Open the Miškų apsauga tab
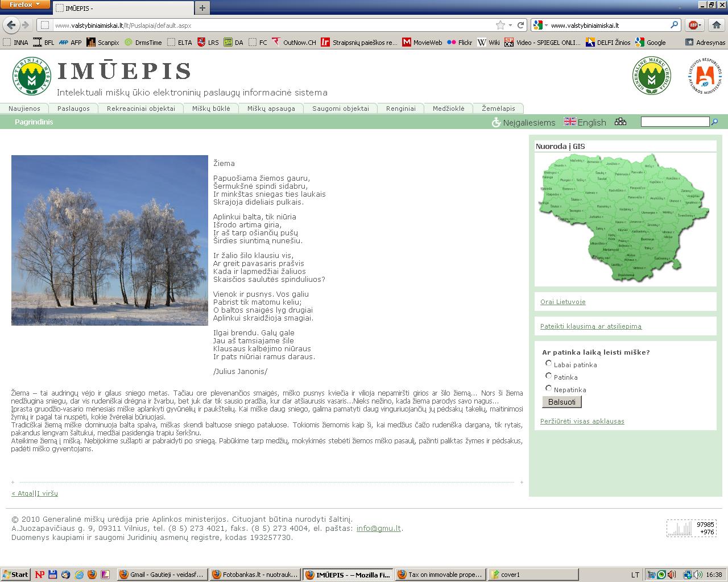 click(x=271, y=109)
